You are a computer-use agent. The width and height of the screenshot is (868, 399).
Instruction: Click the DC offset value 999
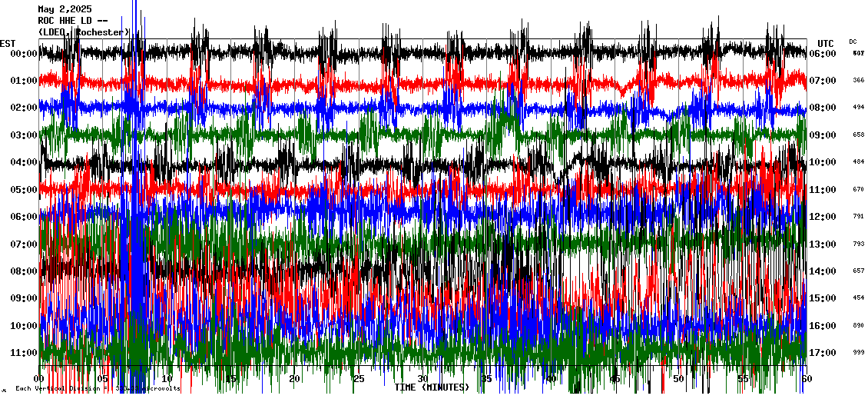coord(858,353)
